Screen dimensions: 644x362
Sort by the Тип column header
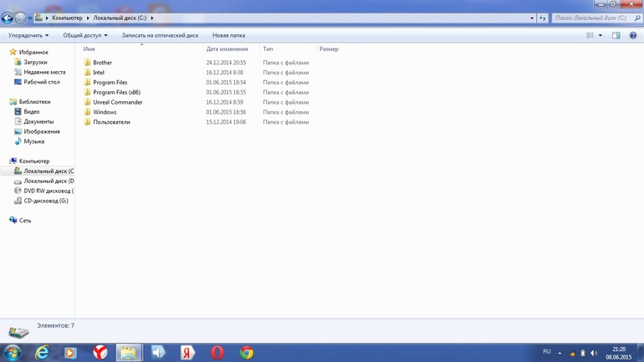tap(268, 48)
